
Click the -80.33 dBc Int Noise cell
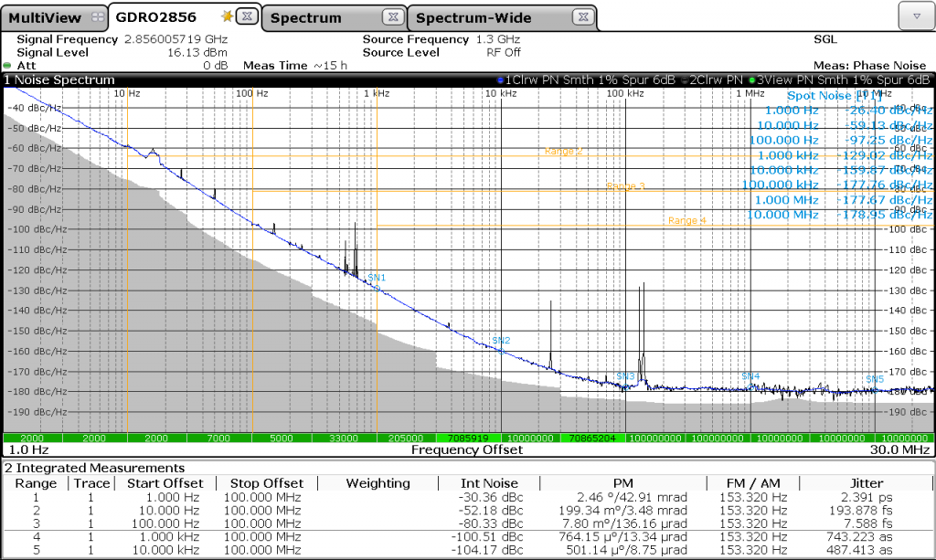coord(491,523)
